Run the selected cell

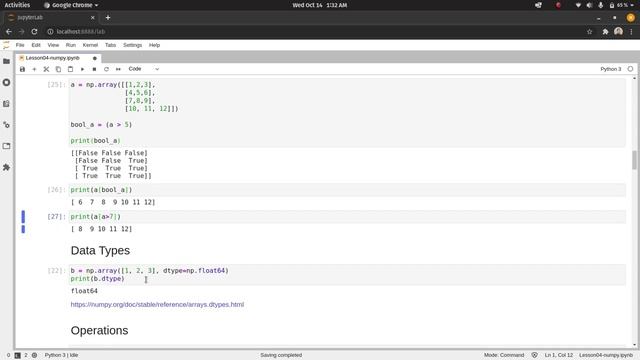coord(82,69)
